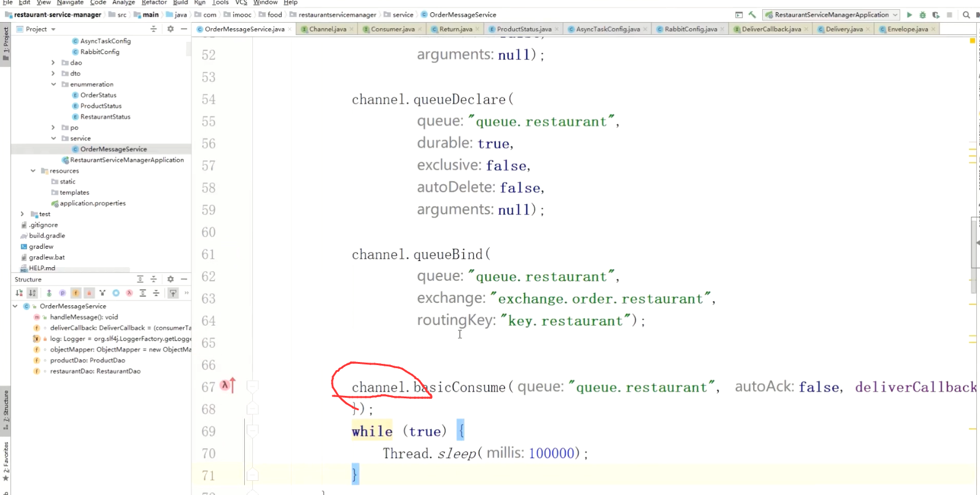Run with coverage icon in toolbar

pos(936,15)
